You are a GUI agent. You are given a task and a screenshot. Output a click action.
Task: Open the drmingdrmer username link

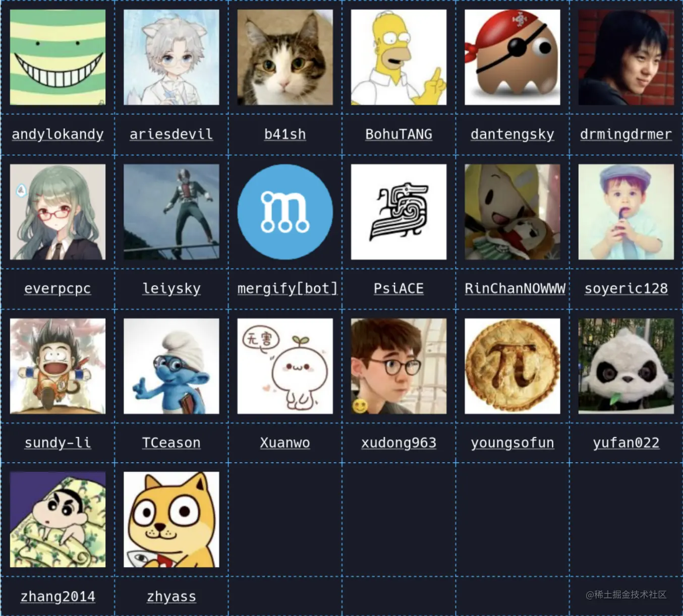[x=626, y=134]
